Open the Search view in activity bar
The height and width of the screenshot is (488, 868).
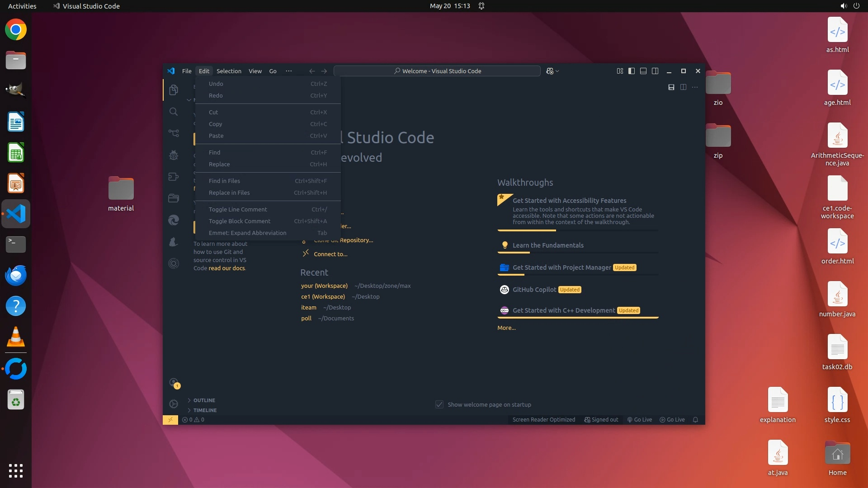click(x=174, y=112)
